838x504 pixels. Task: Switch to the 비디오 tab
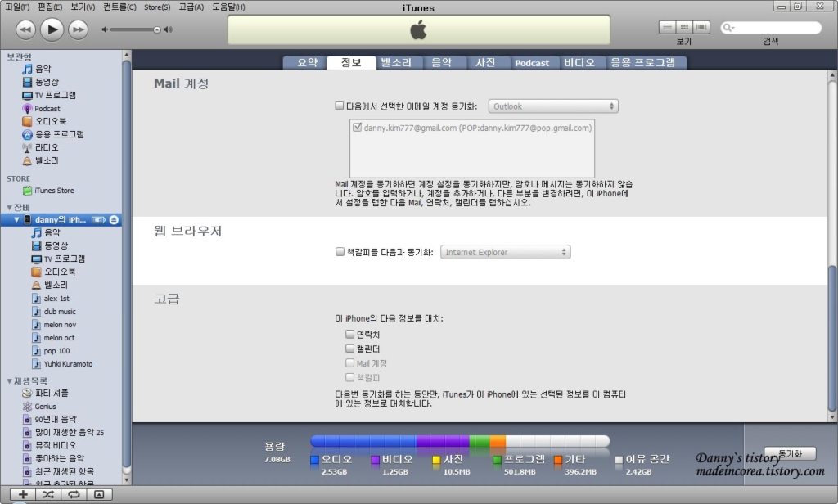point(579,62)
